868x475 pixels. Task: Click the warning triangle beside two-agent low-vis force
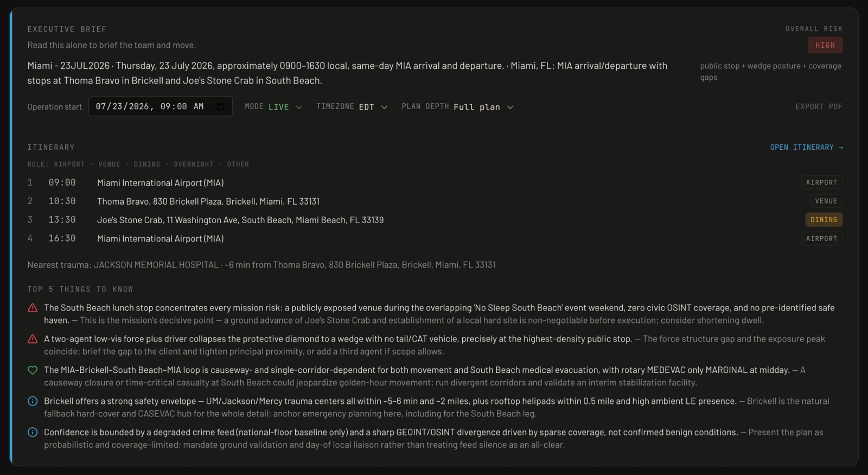click(33, 339)
